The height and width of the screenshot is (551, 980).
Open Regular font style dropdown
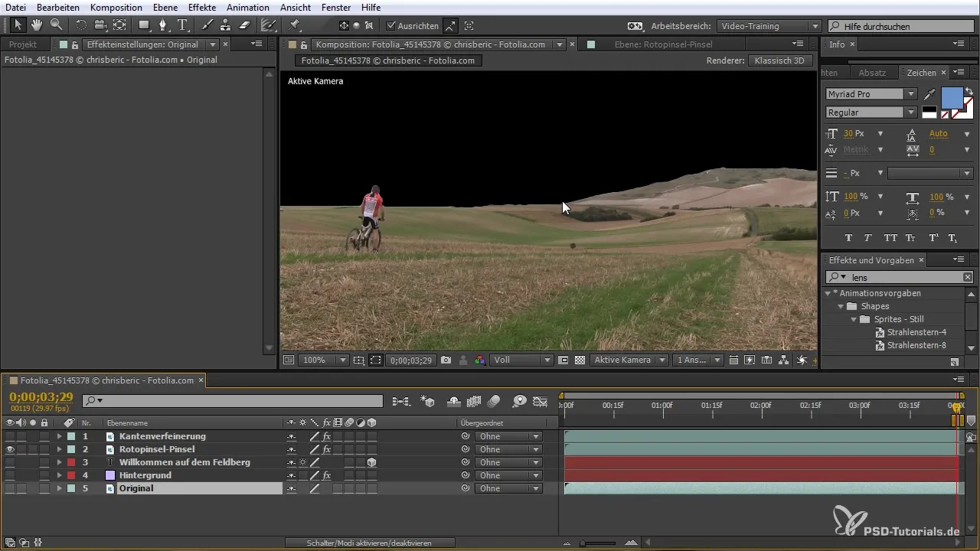click(x=871, y=112)
